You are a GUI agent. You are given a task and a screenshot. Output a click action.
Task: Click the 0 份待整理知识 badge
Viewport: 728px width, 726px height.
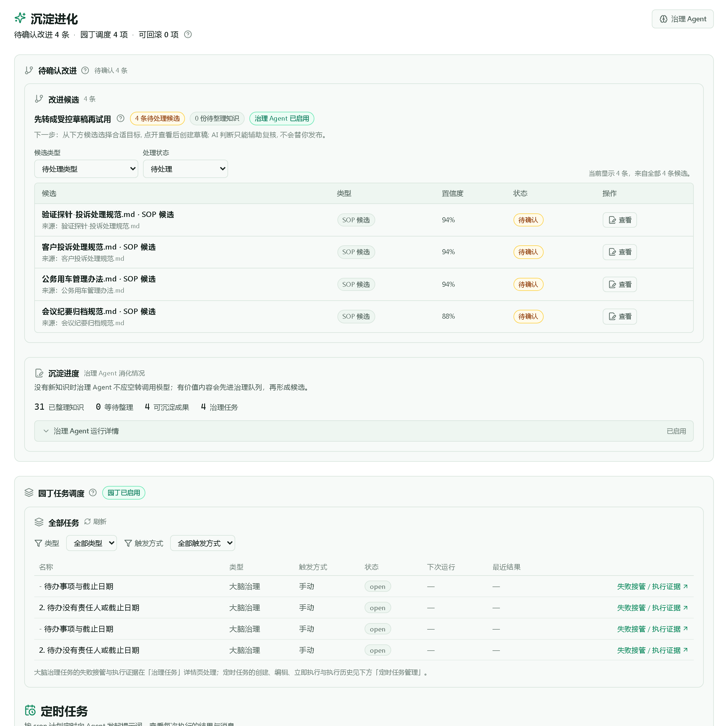(217, 118)
